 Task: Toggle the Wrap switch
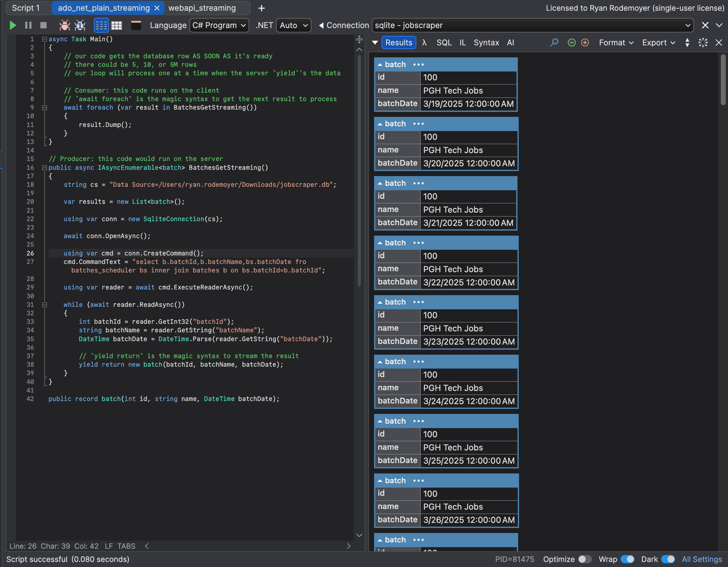click(x=627, y=559)
